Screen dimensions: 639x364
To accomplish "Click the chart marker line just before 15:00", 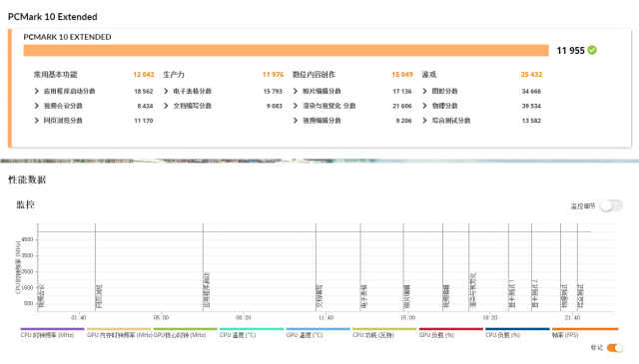I will [403, 267].
